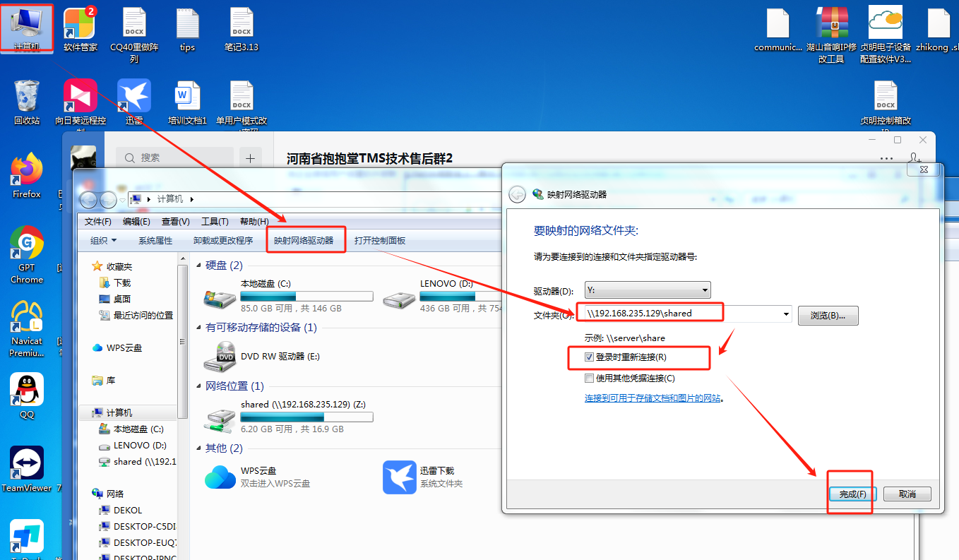Image resolution: width=959 pixels, height=560 pixels.
Task: Open the 编辑(E) menu
Action: [136, 222]
